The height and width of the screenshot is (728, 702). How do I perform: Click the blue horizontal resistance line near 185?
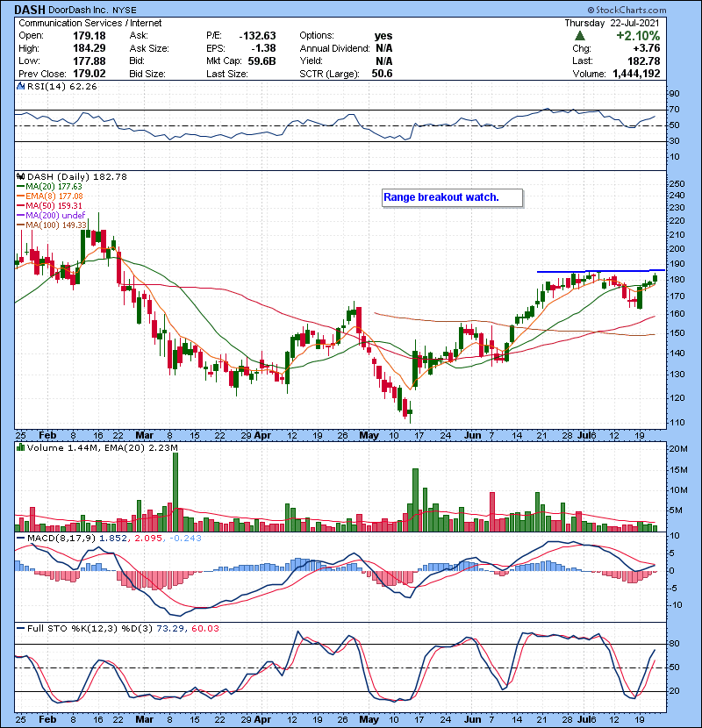pyautogui.click(x=601, y=271)
